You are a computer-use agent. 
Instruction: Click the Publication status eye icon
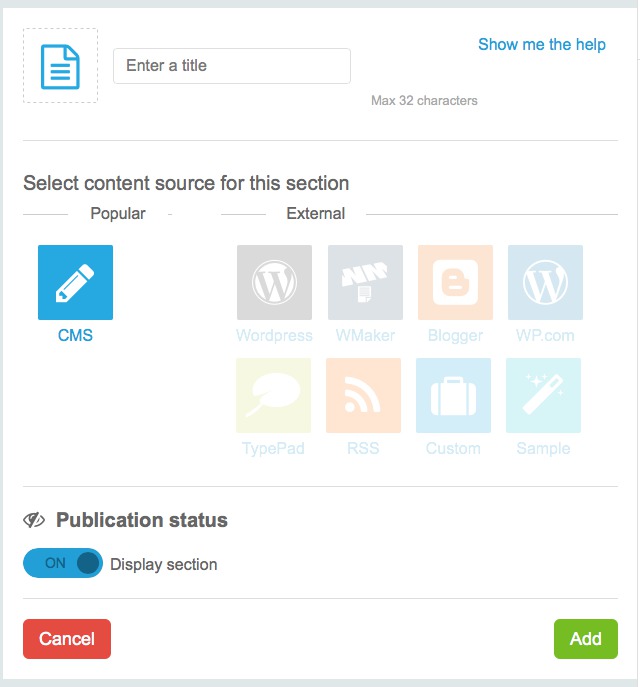click(x=35, y=520)
